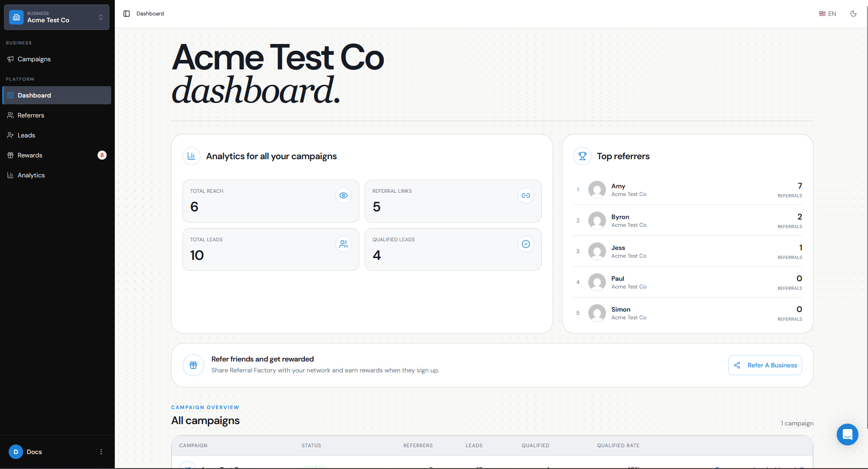Click Byron's avatar in Top referrers
The image size is (868, 469).
(x=597, y=220)
